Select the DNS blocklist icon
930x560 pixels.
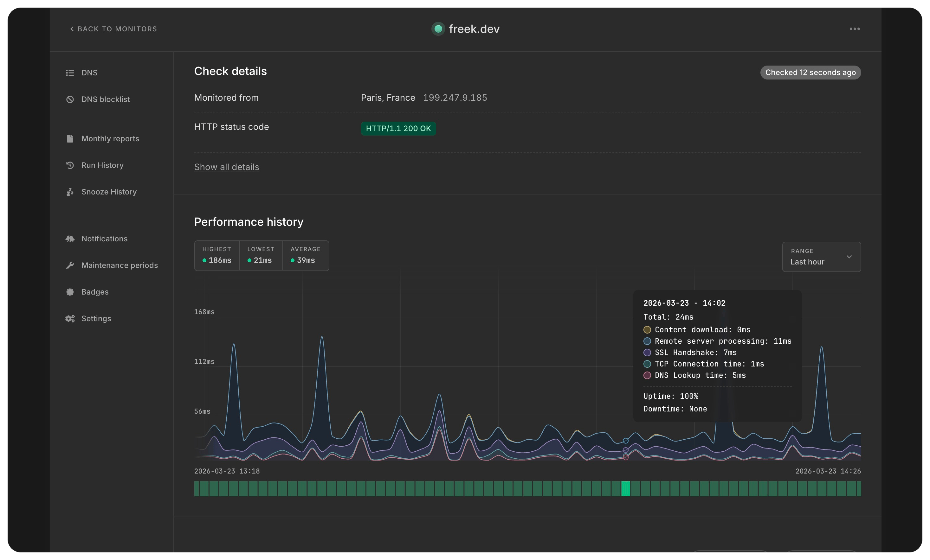tap(70, 99)
